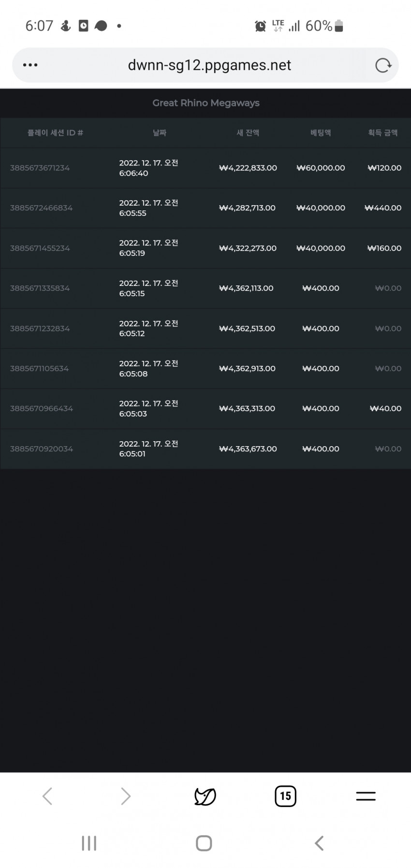Tap the dwnn-sg12.ppgames.net address field

(209, 65)
